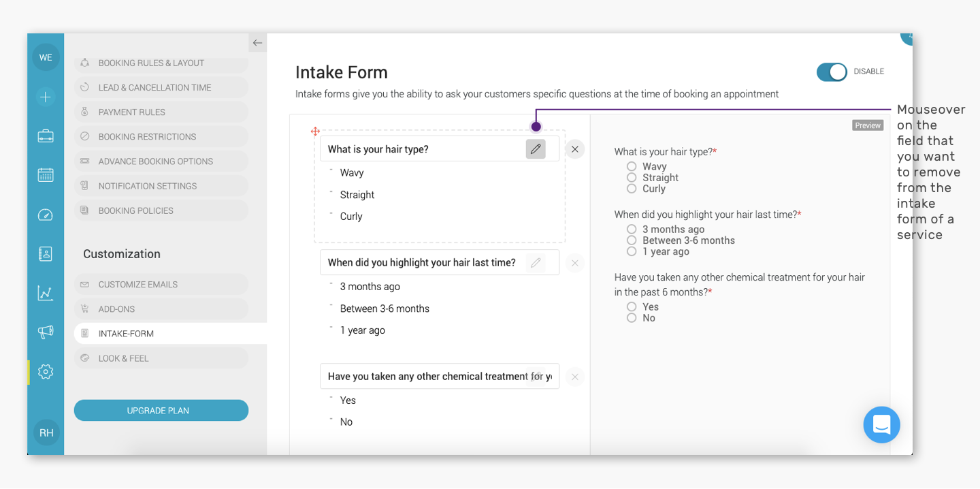Select No radio option in preview
The image size is (980, 489).
(632, 317)
